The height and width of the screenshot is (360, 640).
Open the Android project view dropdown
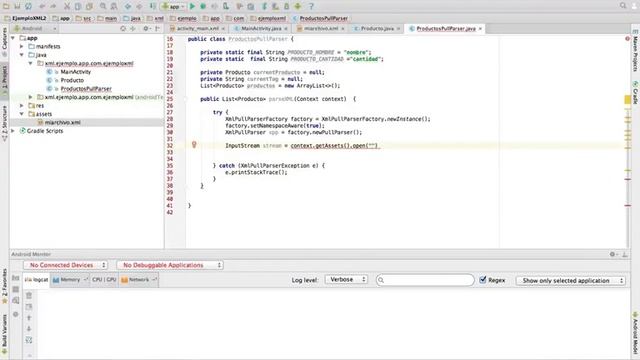pyautogui.click(x=34, y=29)
